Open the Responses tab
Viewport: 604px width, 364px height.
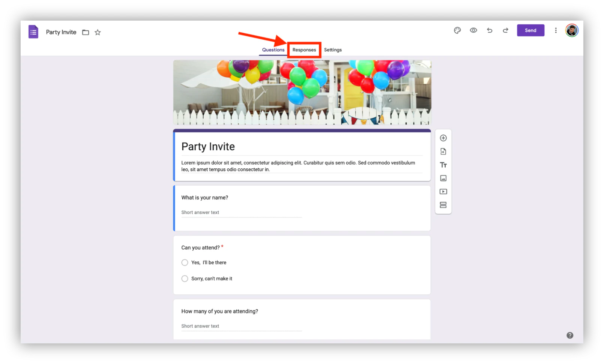(304, 50)
